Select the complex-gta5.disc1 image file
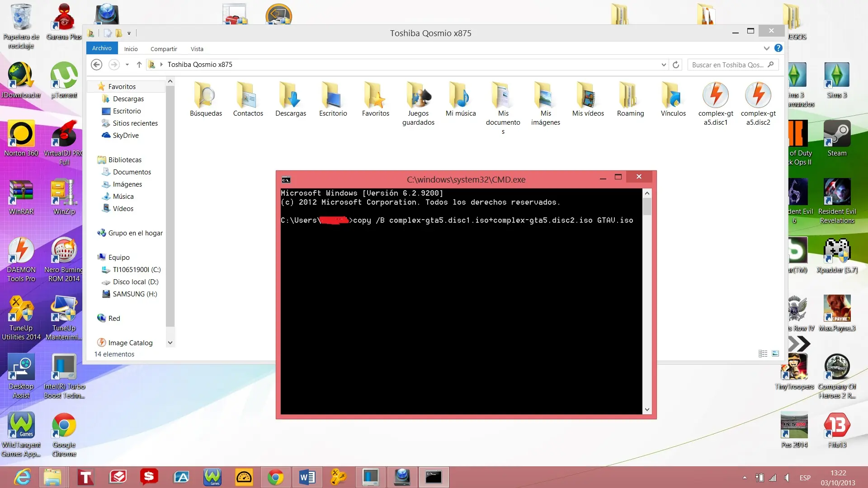The image size is (868, 488). point(716,104)
